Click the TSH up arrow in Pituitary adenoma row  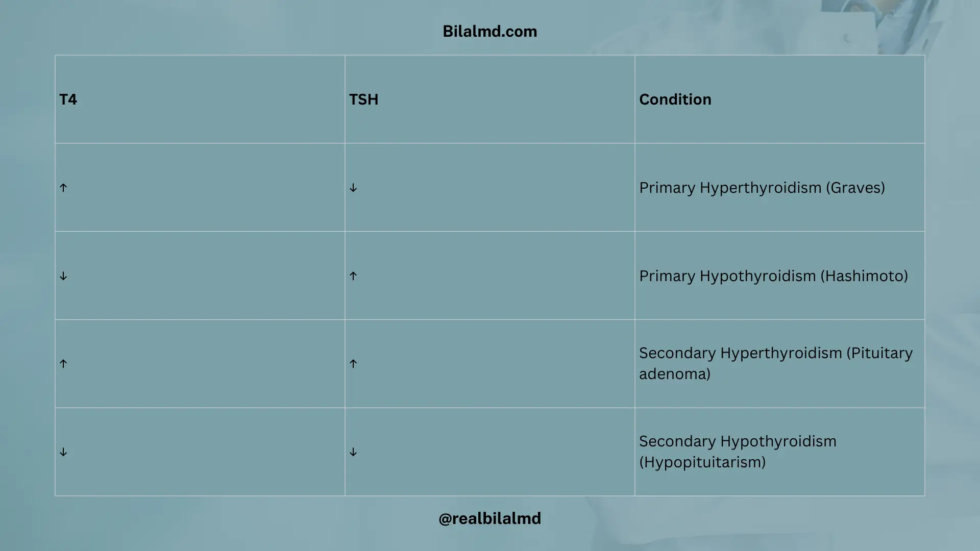[x=353, y=364]
